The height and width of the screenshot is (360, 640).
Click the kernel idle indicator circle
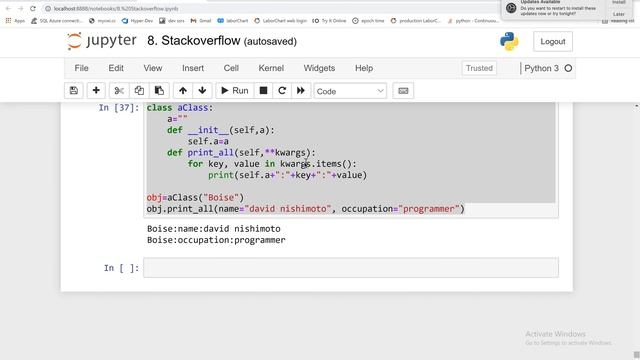(568, 68)
